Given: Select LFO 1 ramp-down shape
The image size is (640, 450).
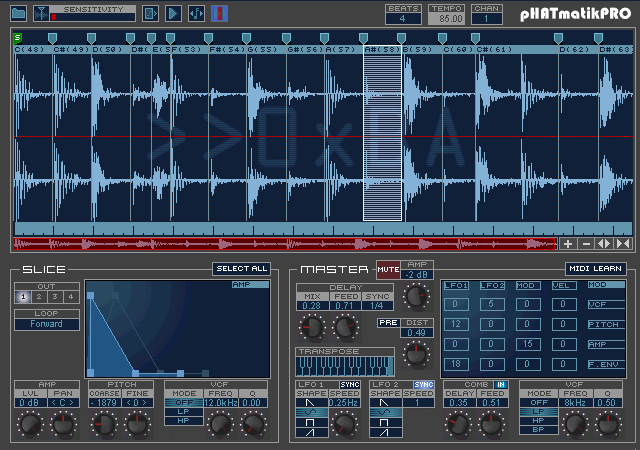Looking at the screenshot, I should pos(311,403).
